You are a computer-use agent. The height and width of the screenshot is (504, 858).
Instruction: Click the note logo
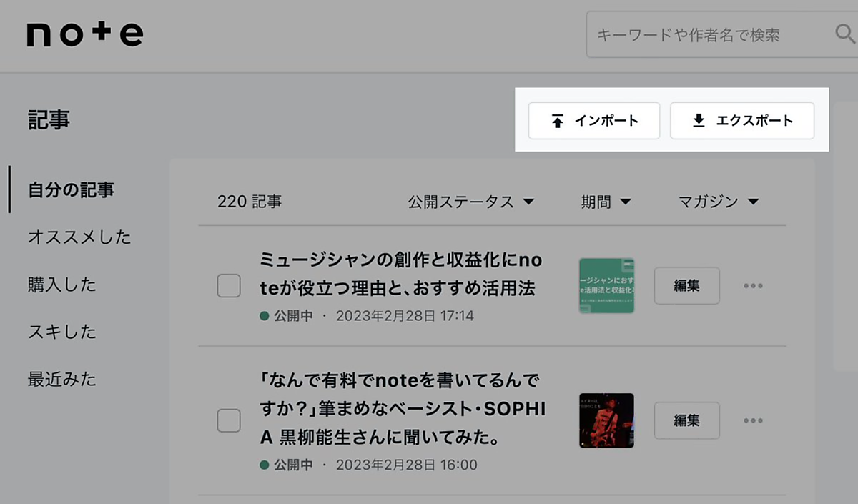point(85,34)
